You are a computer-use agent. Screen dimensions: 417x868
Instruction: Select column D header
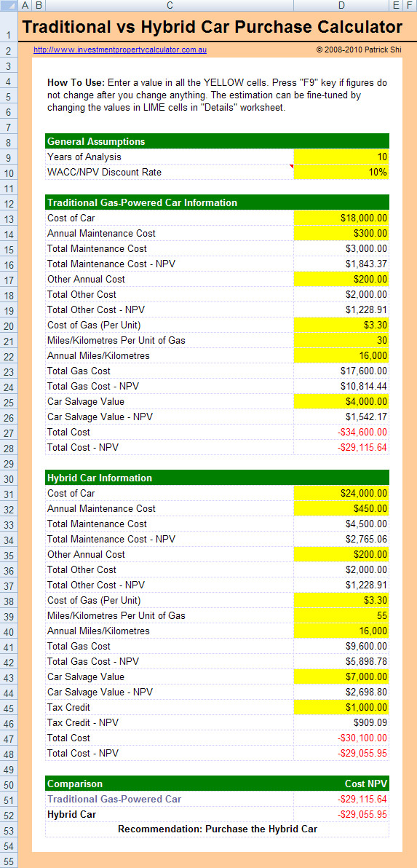tap(341, 5)
